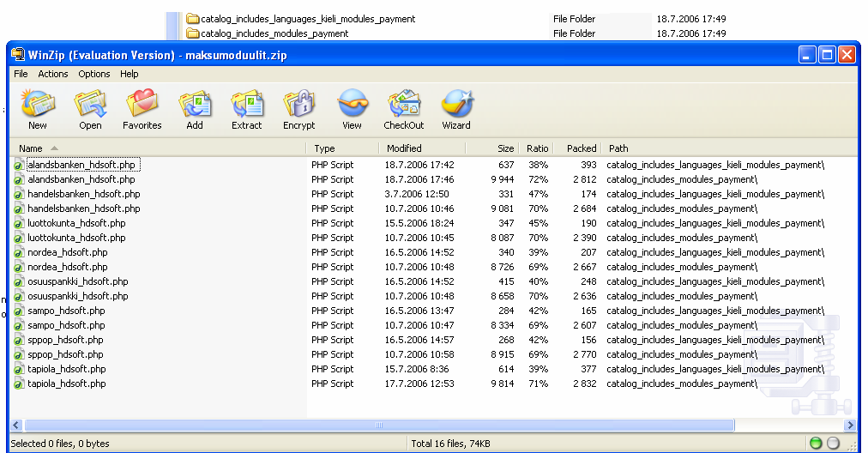Sort by the Ratio column header
The image size is (868, 453).
coord(536,148)
